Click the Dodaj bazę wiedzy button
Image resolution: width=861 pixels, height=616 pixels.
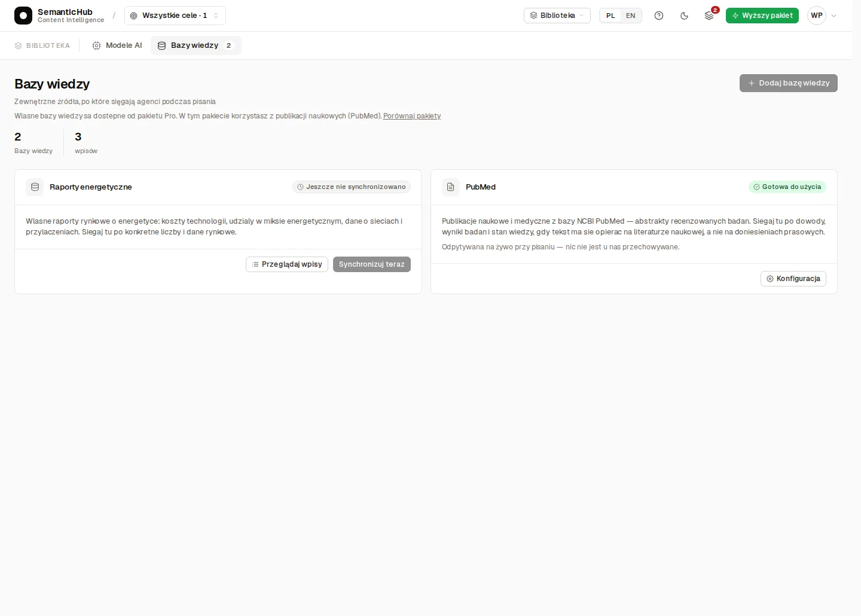tap(789, 83)
